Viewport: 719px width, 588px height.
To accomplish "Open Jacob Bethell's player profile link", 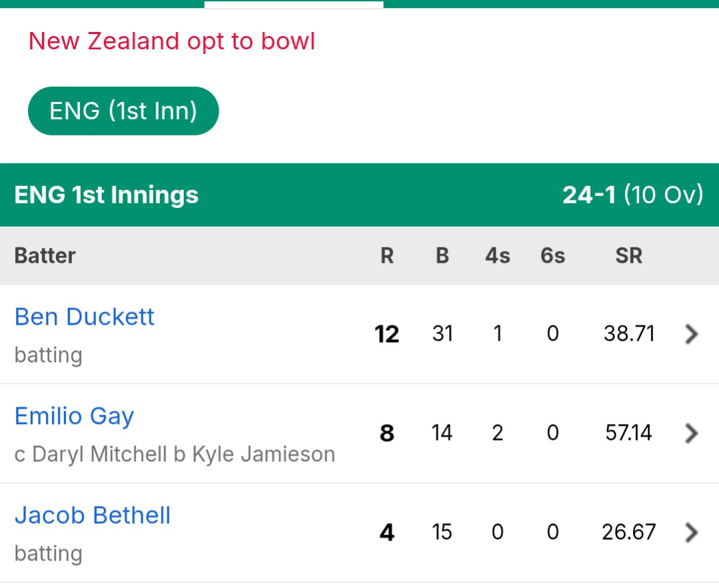I will [93, 515].
